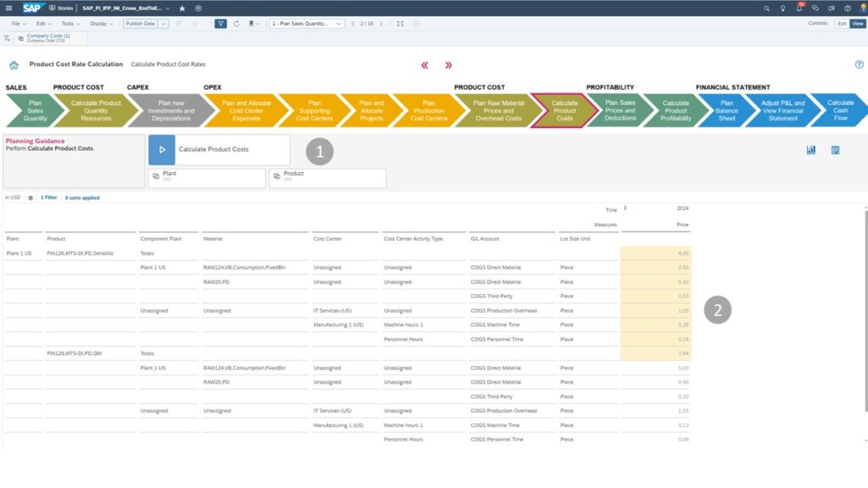Image resolution: width=868 pixels, height=488 pixels.
Task: Click the search magnifier in top bar
Action: pos(767,8)
